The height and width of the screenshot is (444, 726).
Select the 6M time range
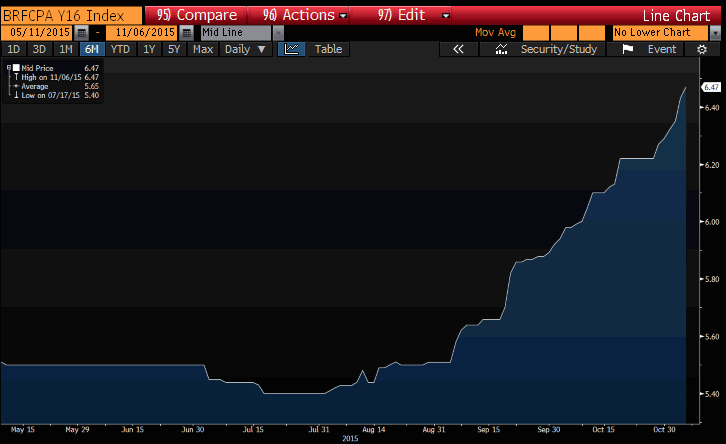91,49
